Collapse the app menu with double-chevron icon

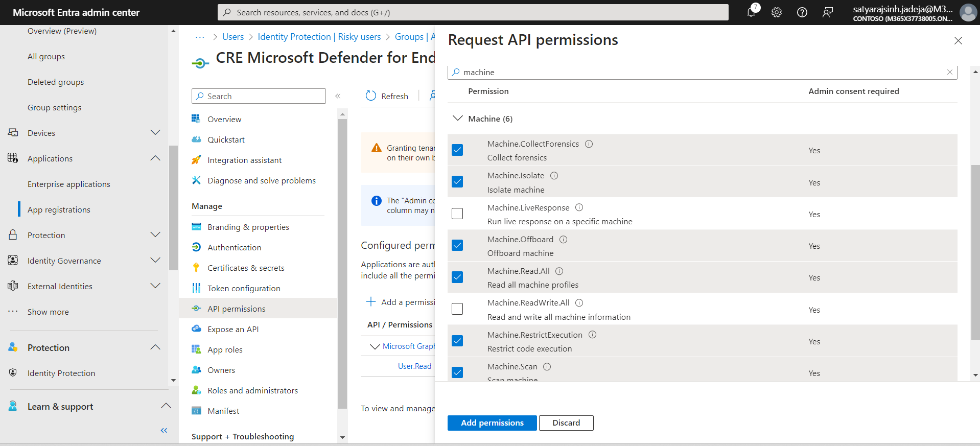[x=338, y=96]
